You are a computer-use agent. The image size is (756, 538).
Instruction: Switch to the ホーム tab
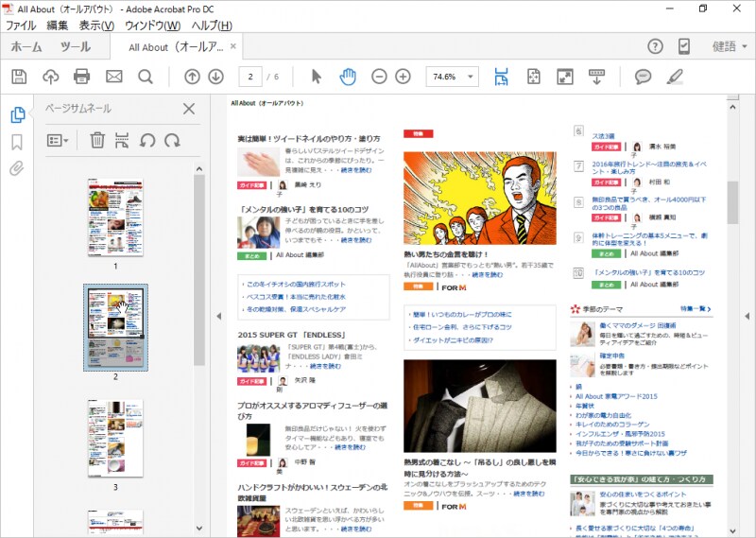pos(26,47)
